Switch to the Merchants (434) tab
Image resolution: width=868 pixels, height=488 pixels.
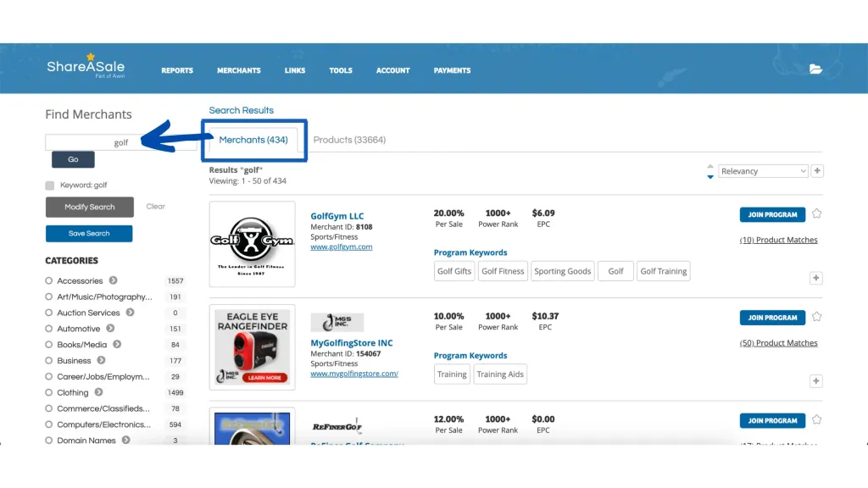click(253, 140)
